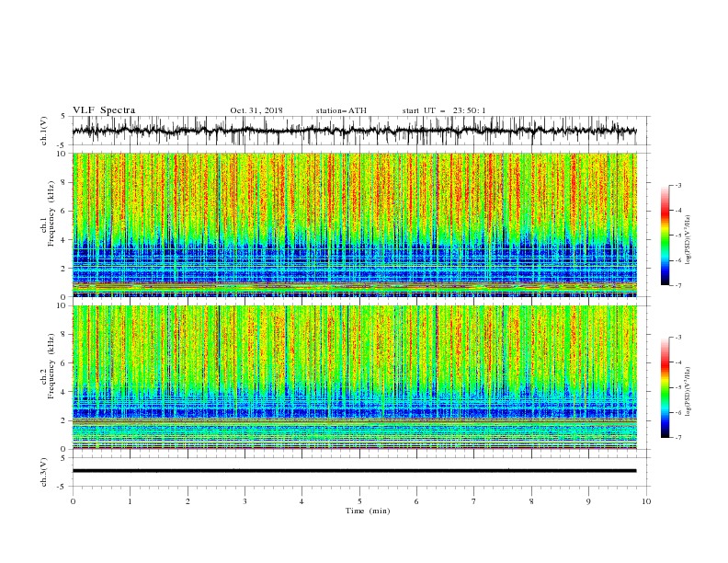Click the date "Oct. 31, 2018"
Image resolution: width=728 pixels, height=563 pixels.
[x=256, y=110]
